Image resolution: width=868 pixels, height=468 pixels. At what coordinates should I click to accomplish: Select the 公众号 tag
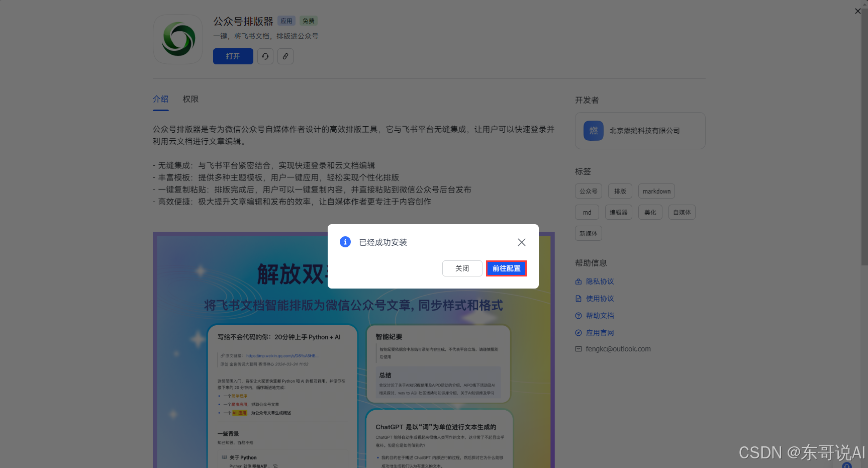(x=589, y=191)
